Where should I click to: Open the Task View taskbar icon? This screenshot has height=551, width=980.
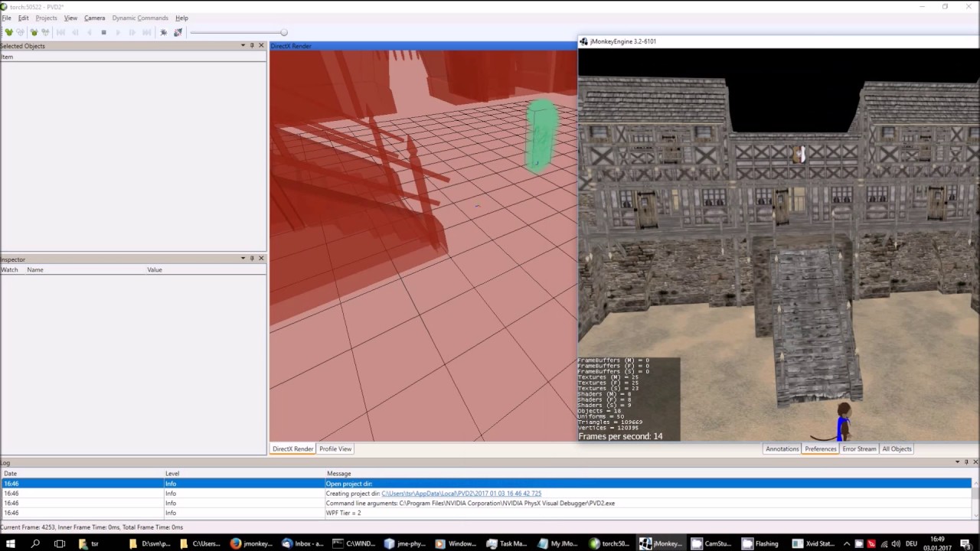pos(60,543)
